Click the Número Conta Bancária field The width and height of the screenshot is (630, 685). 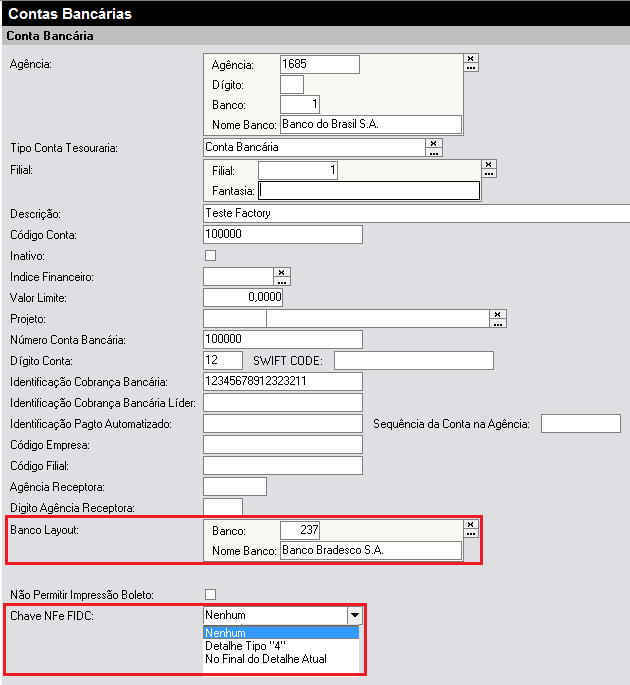tap(283, 339)
